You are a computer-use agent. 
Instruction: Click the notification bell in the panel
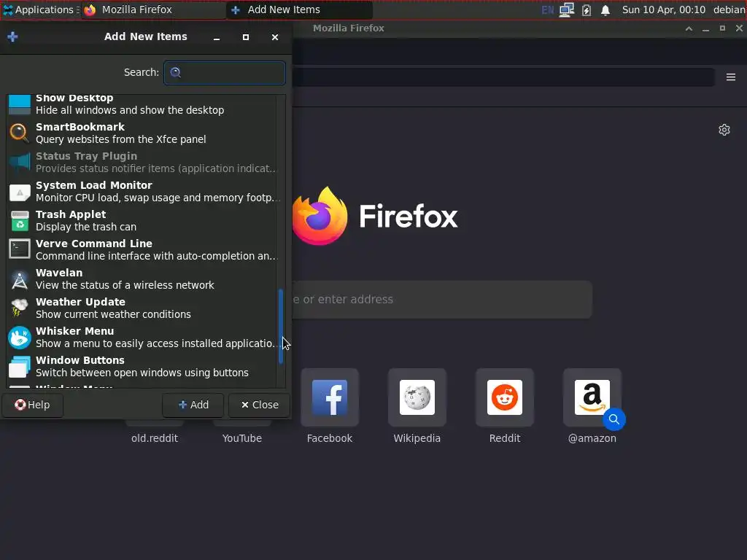tap(605, 10)
